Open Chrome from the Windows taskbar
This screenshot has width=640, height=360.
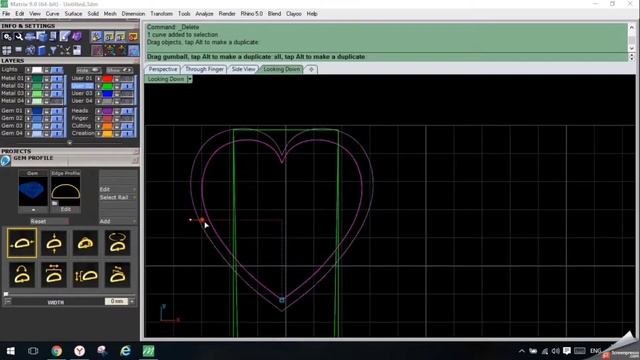point(57,351)
